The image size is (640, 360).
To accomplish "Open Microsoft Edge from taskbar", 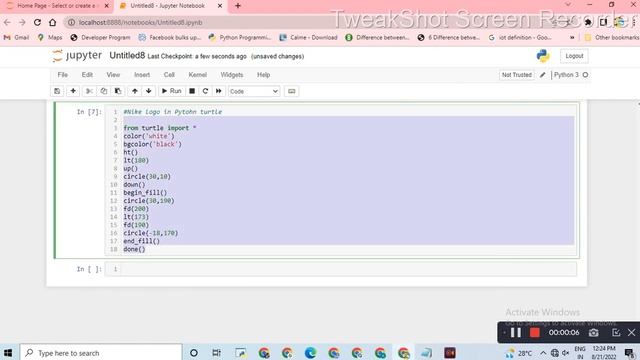I will [311, 353].
